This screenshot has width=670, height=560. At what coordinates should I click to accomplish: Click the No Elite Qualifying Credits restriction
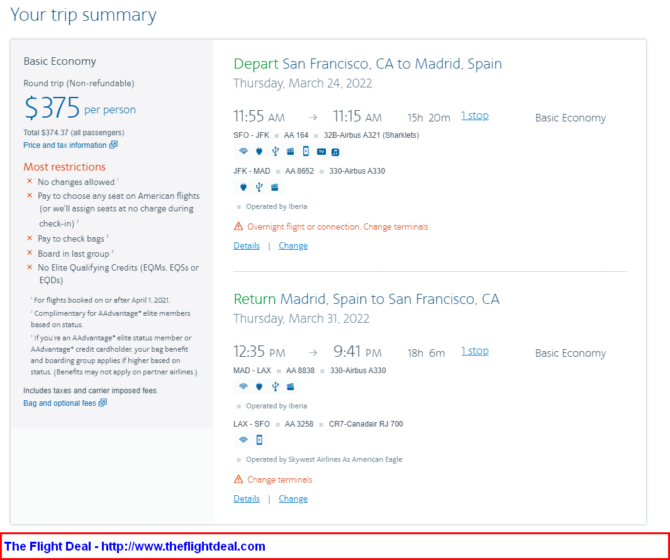pyautogui.click(x=118, y=274)
